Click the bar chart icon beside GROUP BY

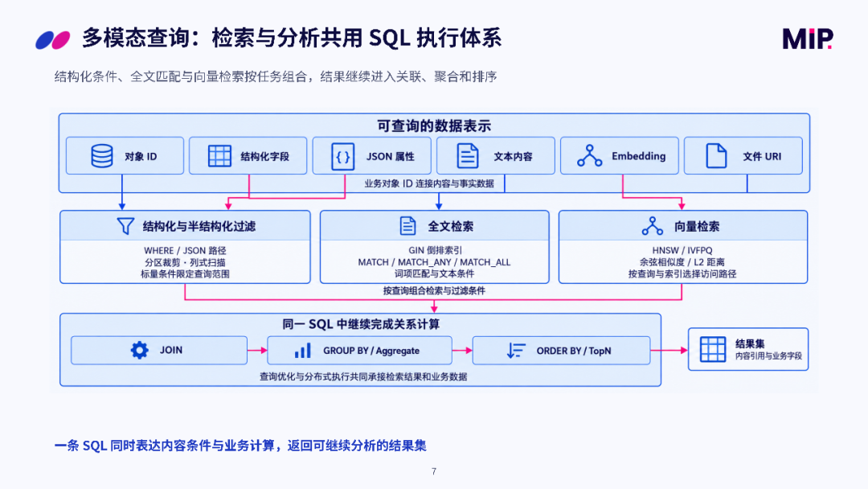(x=302, y=351)
